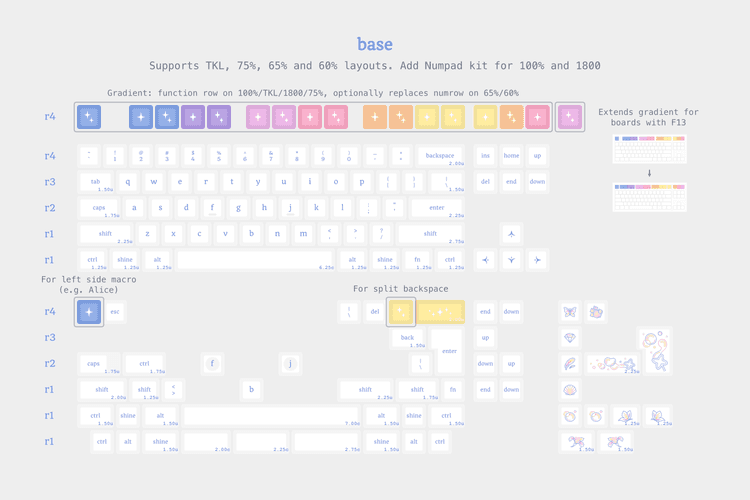Click the ins keycap

tap(485, 156)
